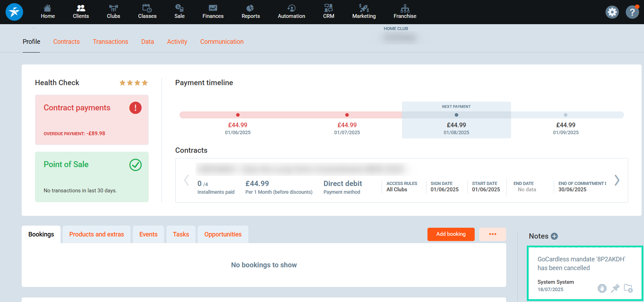Click the add note plus icon
The image size is (644, 302).
554,236
